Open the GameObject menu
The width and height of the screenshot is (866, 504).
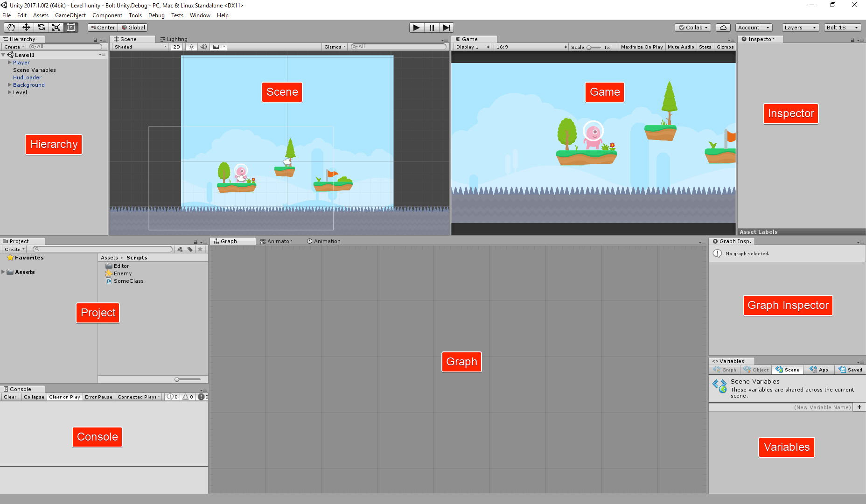pyautogui.click(x=70, y=15)
